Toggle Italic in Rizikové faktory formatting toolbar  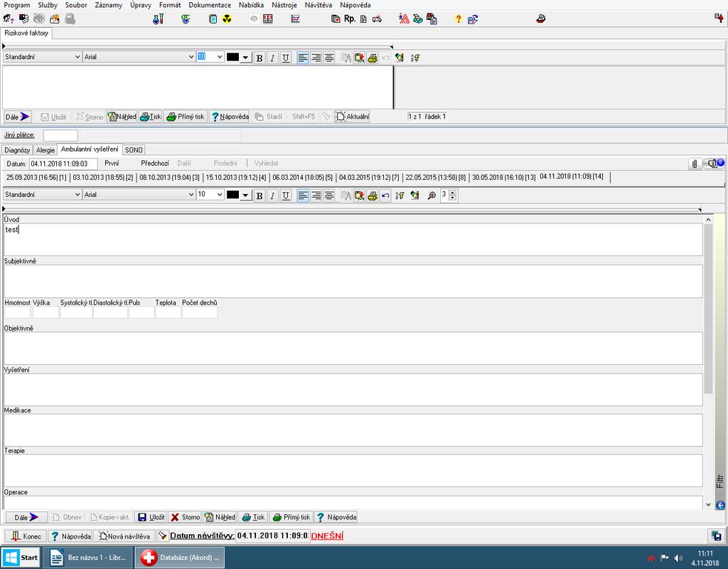coord(272,58)
